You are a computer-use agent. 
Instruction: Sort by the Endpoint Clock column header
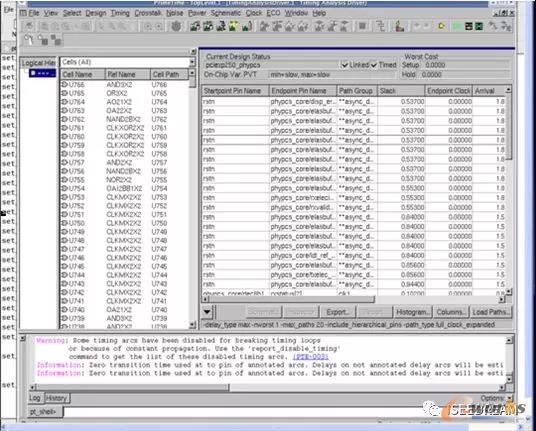coord(448,91)
